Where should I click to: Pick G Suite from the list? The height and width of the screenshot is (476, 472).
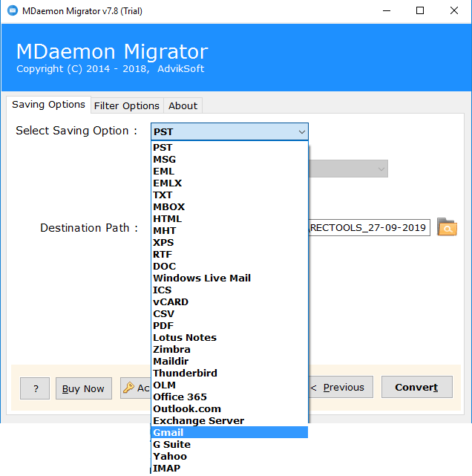coord(229,444)
